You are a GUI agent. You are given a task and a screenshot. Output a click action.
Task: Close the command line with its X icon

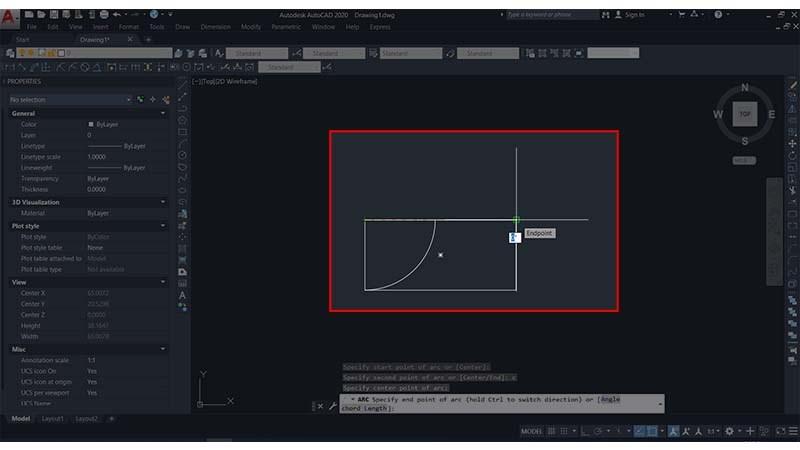[x=320, y=406]
